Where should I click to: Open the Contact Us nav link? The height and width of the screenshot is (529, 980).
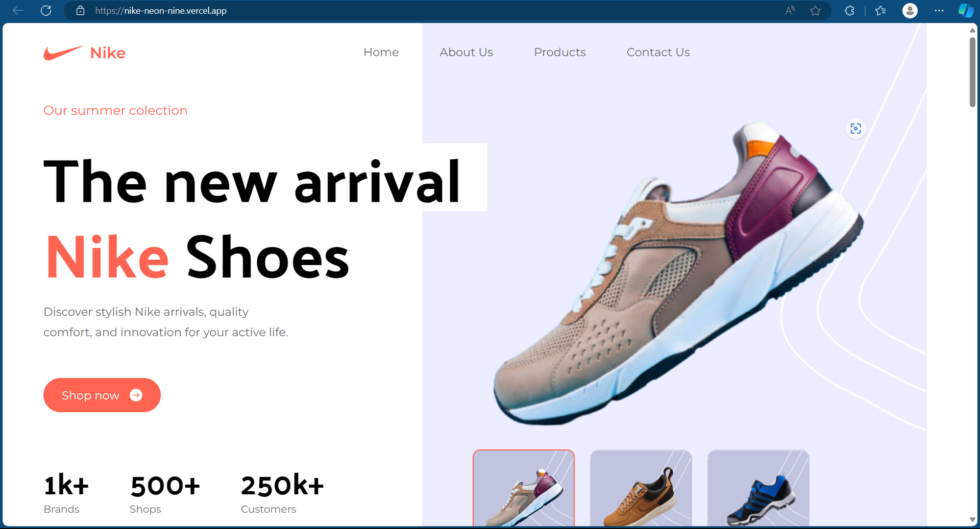click(658, 52)
